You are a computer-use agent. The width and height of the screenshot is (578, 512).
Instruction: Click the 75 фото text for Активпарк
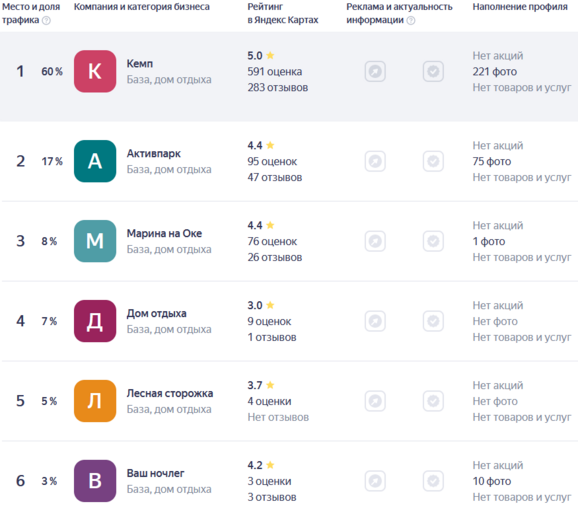492,161
